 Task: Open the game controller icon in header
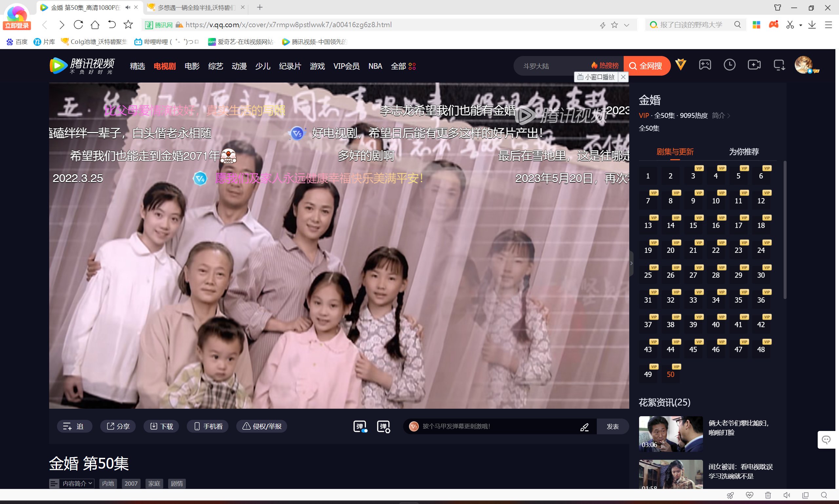(705, 65)
